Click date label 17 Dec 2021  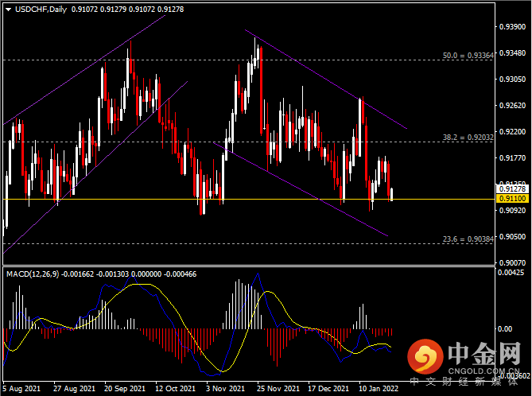328,389
